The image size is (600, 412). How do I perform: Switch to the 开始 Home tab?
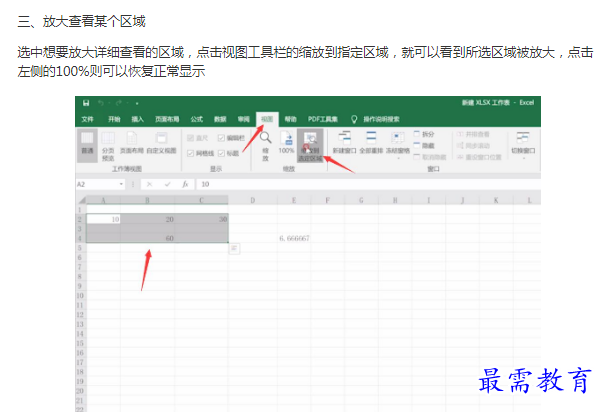pyautogui.click(x=114, y=119)
